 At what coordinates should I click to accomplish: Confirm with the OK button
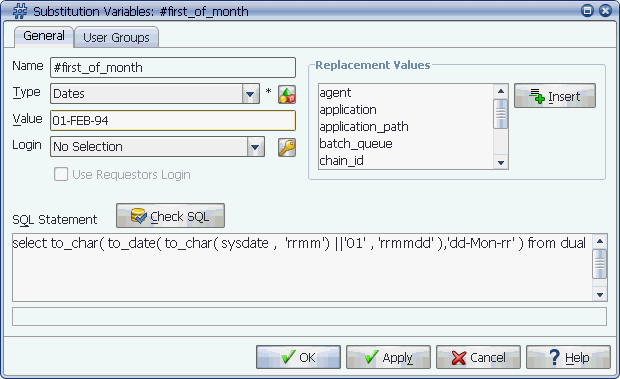[x=298, y=357]
